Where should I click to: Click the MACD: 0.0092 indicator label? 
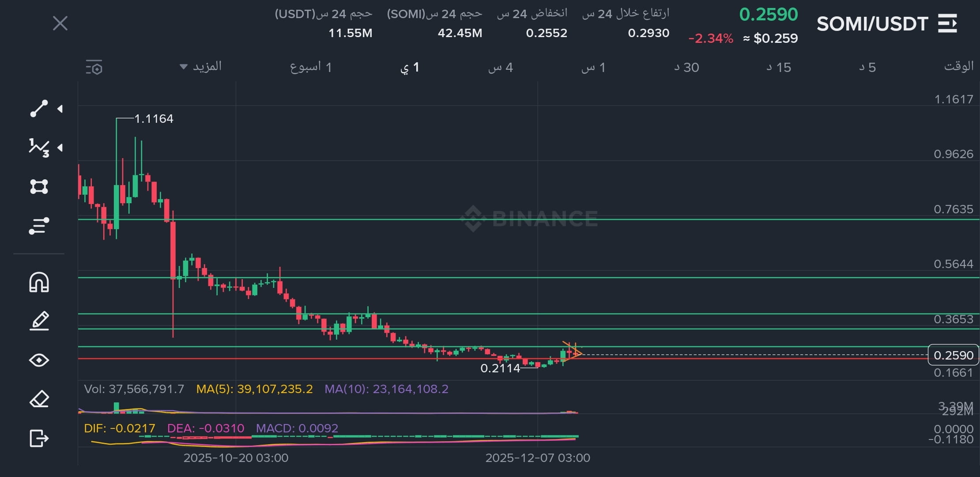tap(297, 428)
